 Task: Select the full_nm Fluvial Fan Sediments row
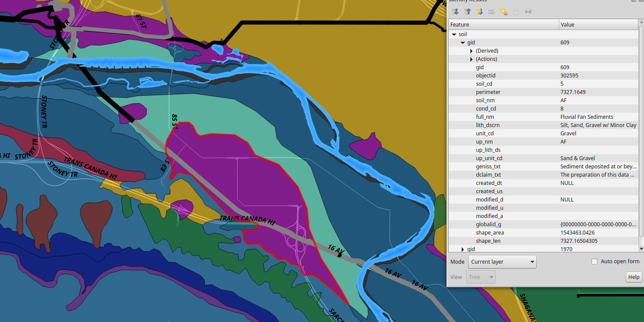[x=544, y=117]
